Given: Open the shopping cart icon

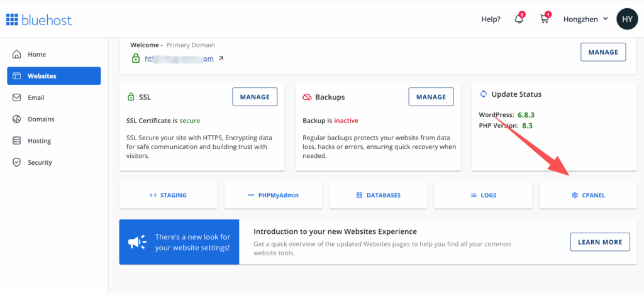Looking at the screenshot, I should click(545, 19).
